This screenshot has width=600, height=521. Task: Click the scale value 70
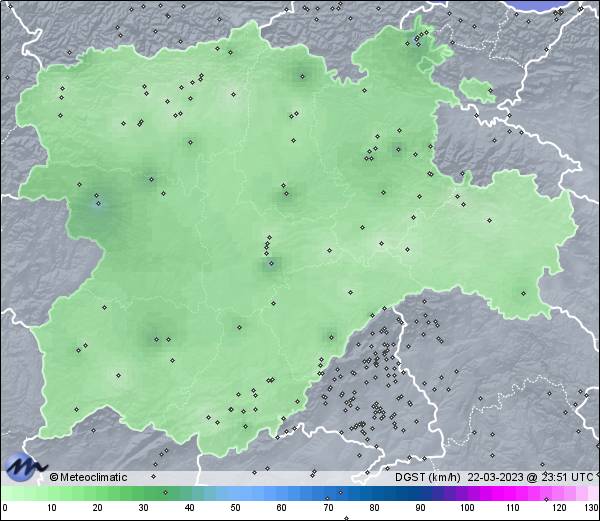click(x=328, y=508)
